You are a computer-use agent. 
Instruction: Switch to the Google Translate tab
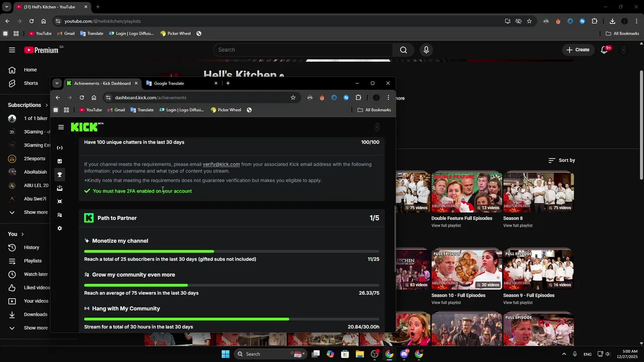[x=181, y=83]
